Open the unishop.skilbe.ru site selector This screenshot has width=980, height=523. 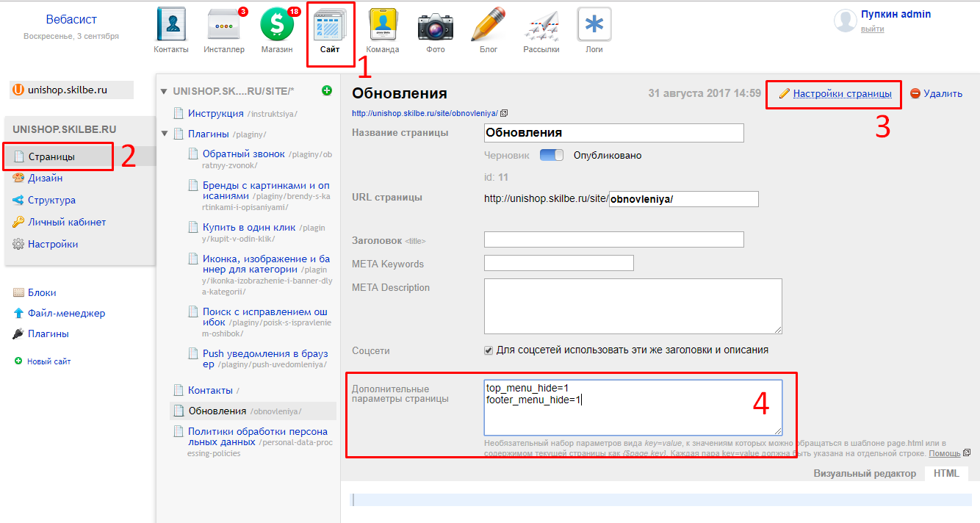point(71,90)
